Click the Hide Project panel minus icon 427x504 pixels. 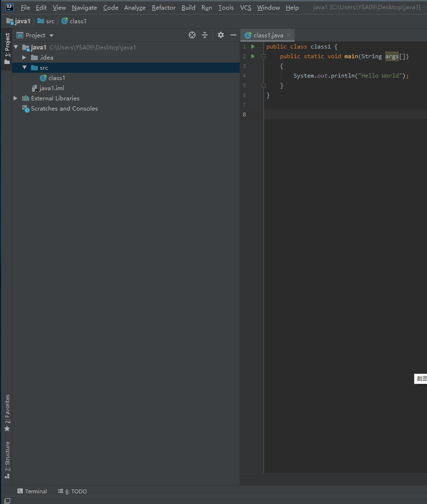(x=233, y=35)
